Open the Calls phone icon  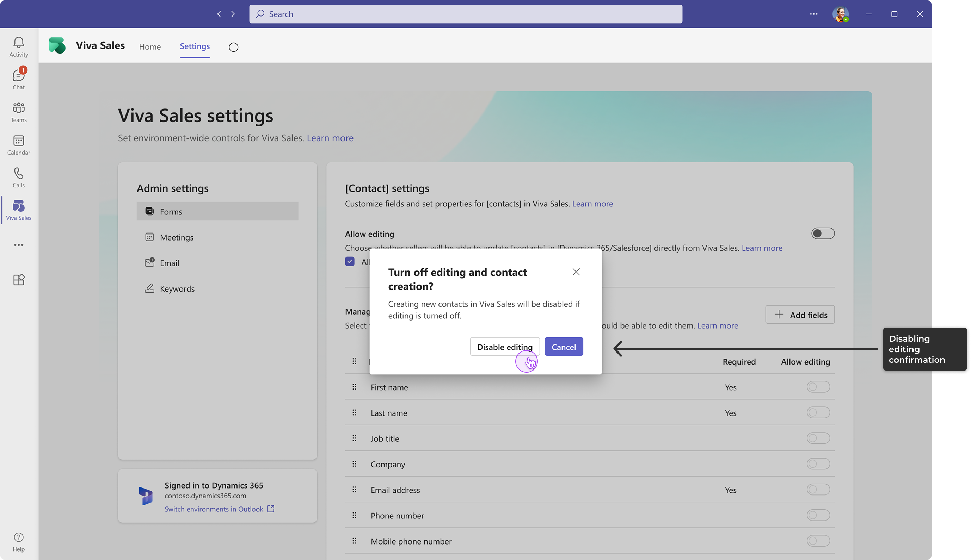click(18, 177)
